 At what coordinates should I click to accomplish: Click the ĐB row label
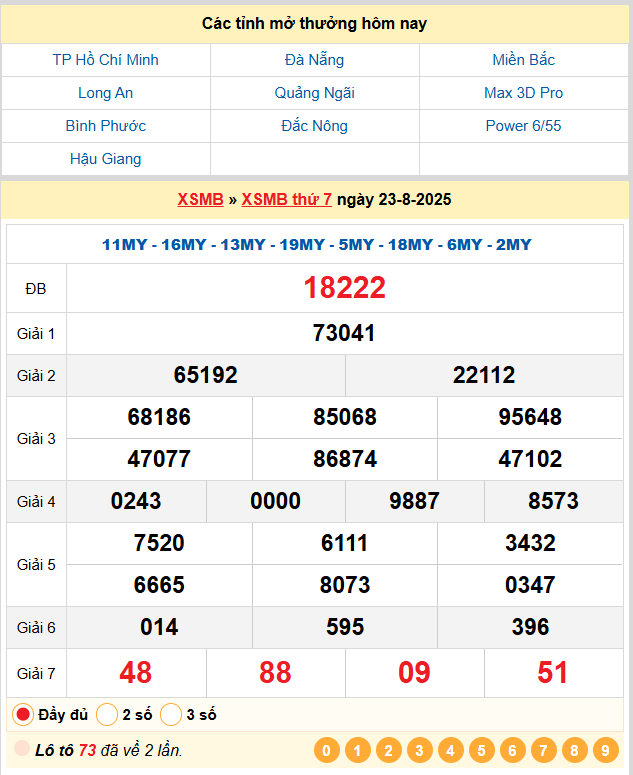click(36, 289)
